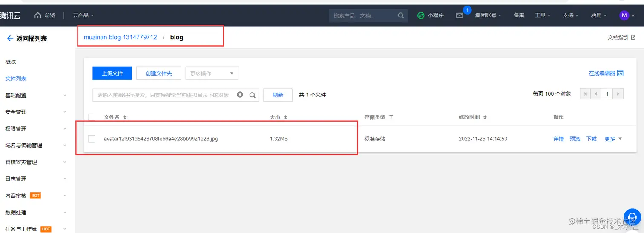Click the file name avatar12f931d5428708feb6a4e28bb9921e26.jpg
Viewport: 644px width, 233px height.
tap(161, 139)
